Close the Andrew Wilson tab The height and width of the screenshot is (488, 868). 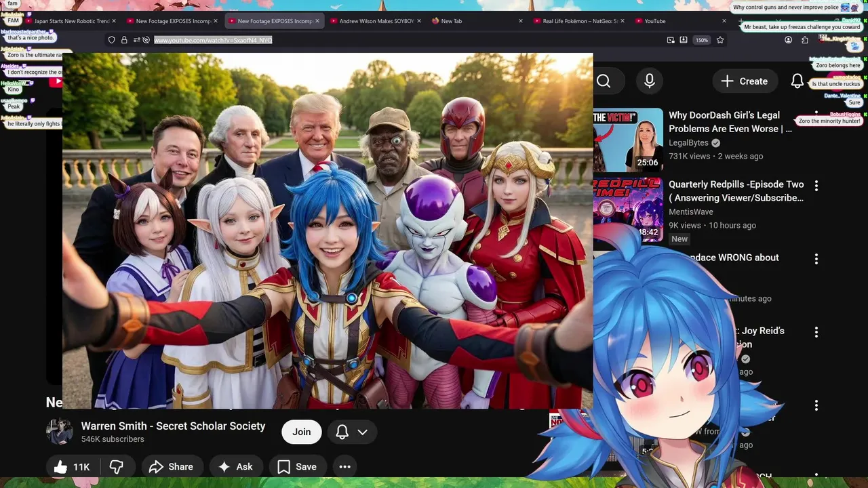click(x=418, y=21)
